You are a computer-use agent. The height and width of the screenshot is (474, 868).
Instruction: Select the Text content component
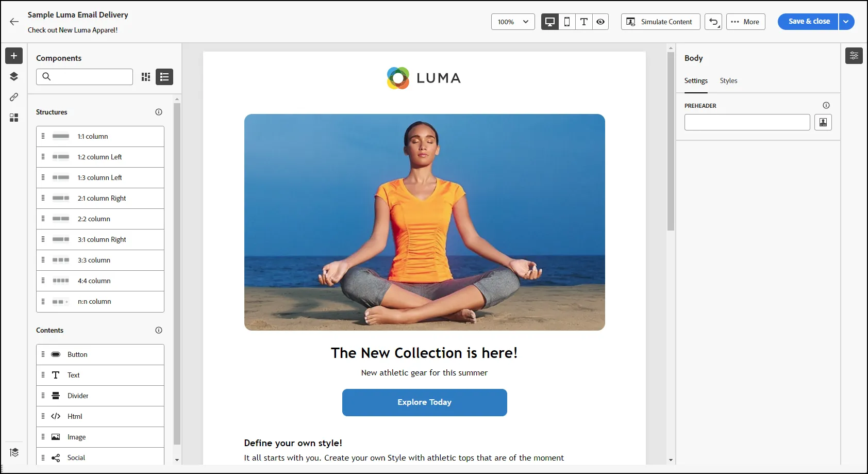pos(100,375)
